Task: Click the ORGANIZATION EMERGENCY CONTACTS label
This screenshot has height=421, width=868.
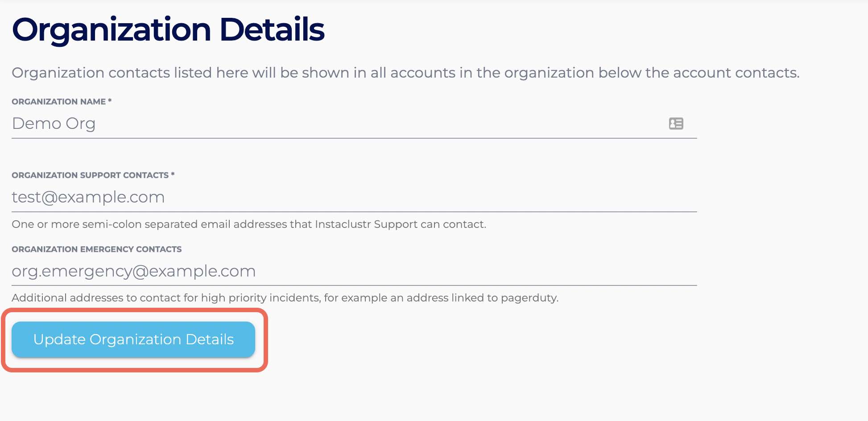Action: coord(96,249)
